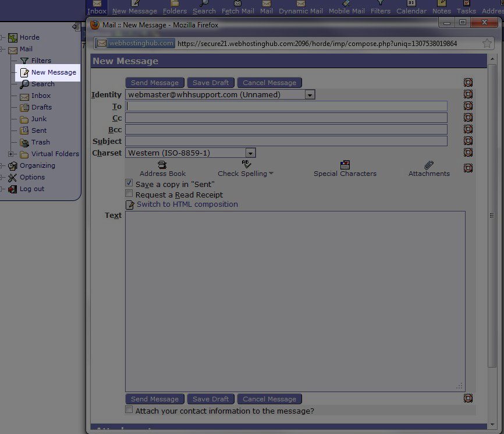Click the Log out sidebar item
504x434 pixels.
(31, 189)
